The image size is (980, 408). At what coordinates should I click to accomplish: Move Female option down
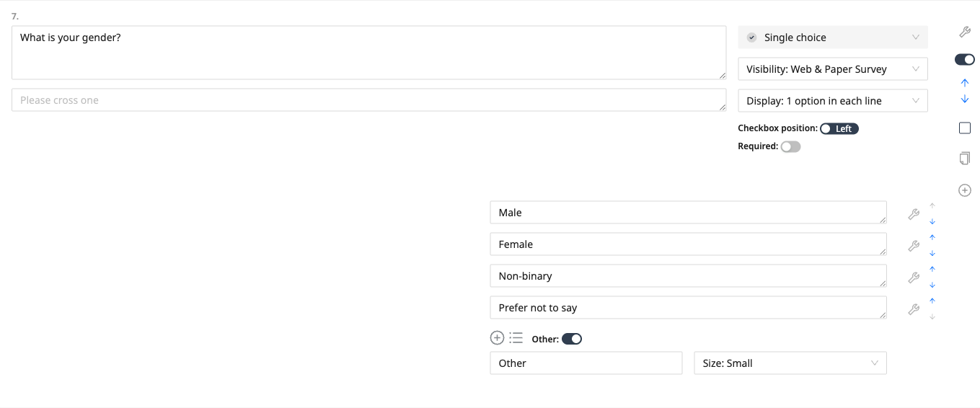[x=932, y=253]
